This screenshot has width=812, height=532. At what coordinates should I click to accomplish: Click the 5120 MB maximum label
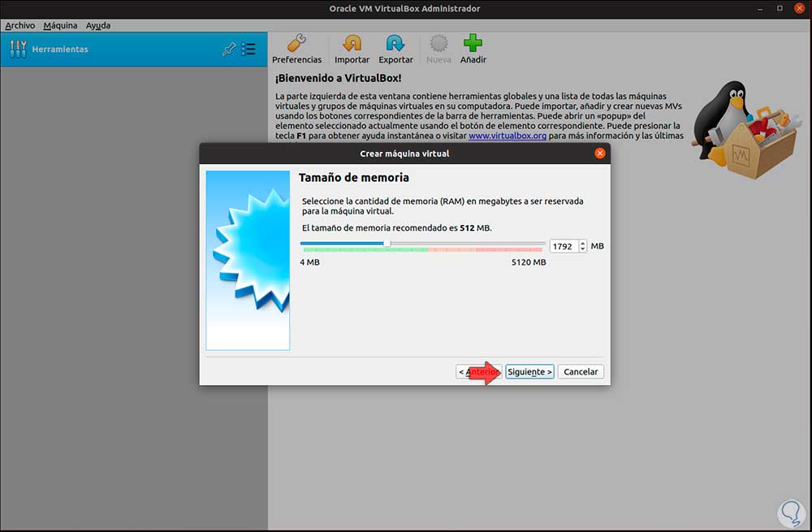click(529, 262)
